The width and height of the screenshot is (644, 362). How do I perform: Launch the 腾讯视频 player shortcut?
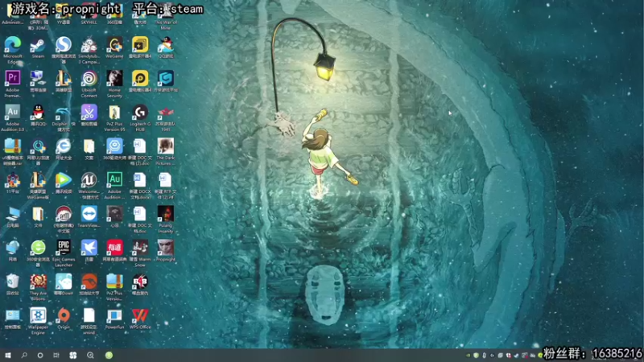64,180
